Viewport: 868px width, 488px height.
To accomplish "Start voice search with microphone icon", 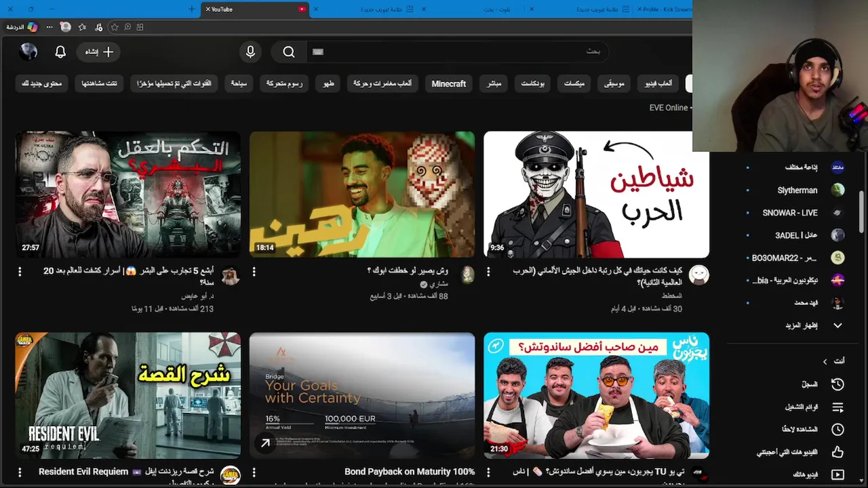I will 250,52.
